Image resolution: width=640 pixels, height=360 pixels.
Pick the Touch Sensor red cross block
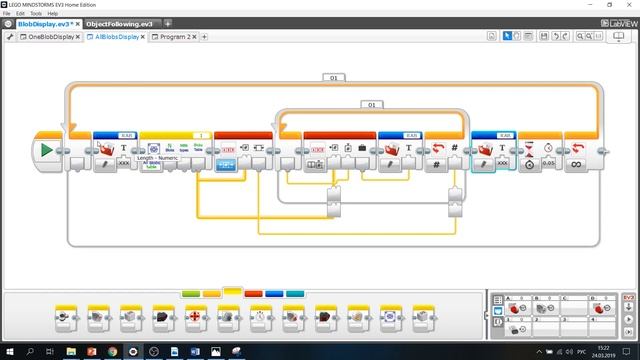(x=196, y=318)
